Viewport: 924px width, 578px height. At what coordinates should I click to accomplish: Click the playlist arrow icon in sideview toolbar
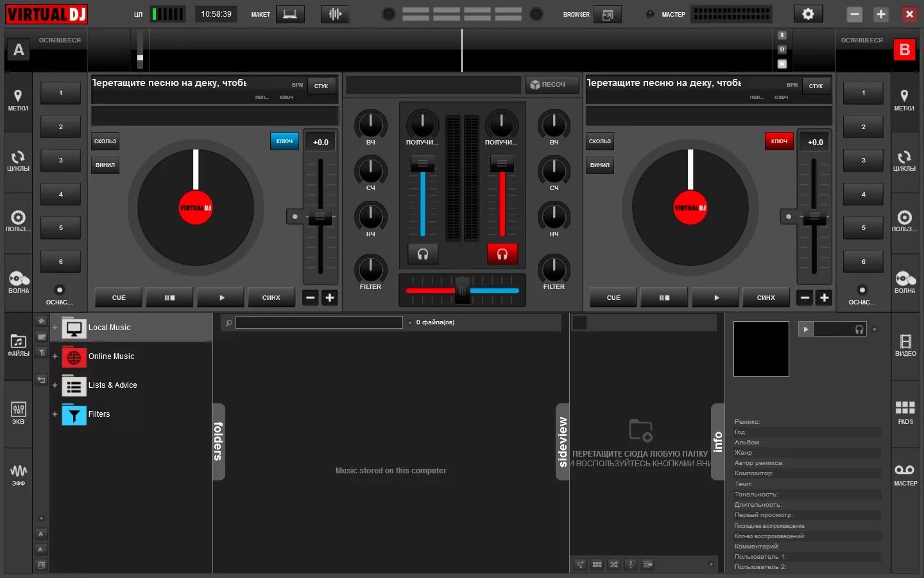pos(648,564)
